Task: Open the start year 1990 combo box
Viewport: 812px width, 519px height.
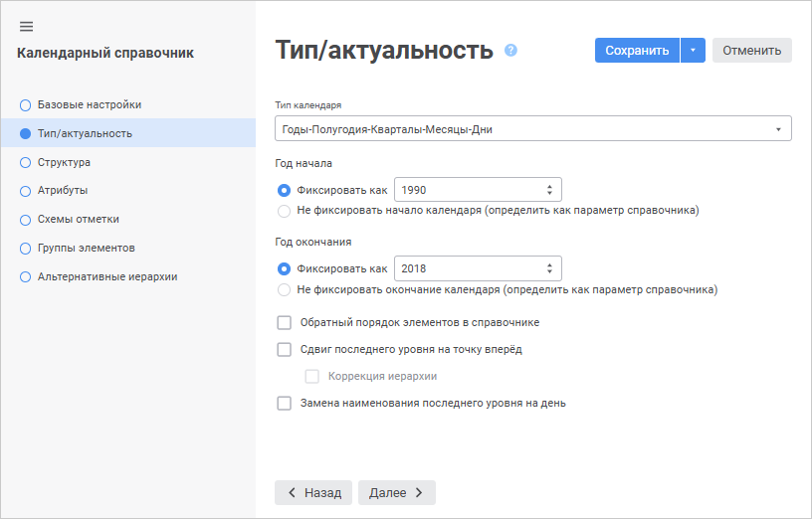Action: (x=478, y=190)
